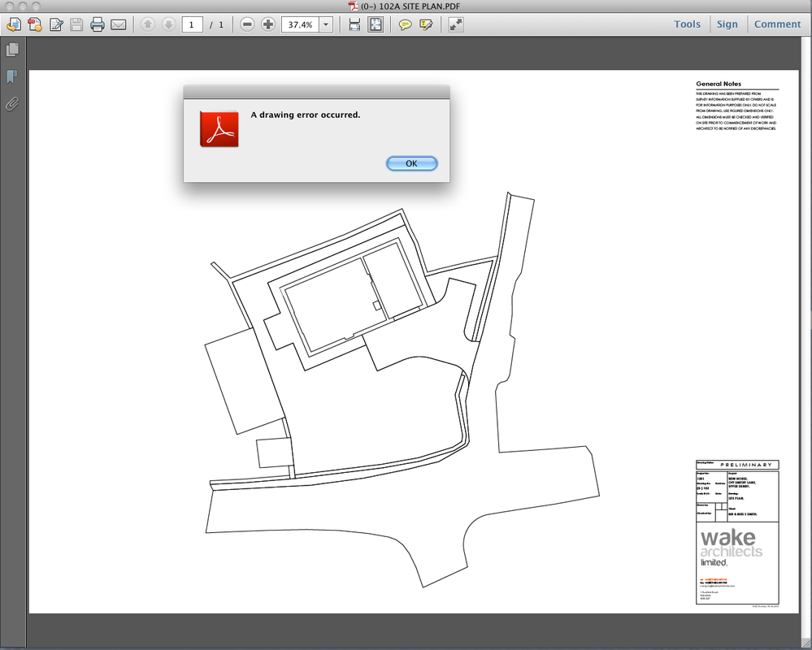812x650 pixels.
Task: Click the Convert file to PDF icon
Action: [35, 24]
